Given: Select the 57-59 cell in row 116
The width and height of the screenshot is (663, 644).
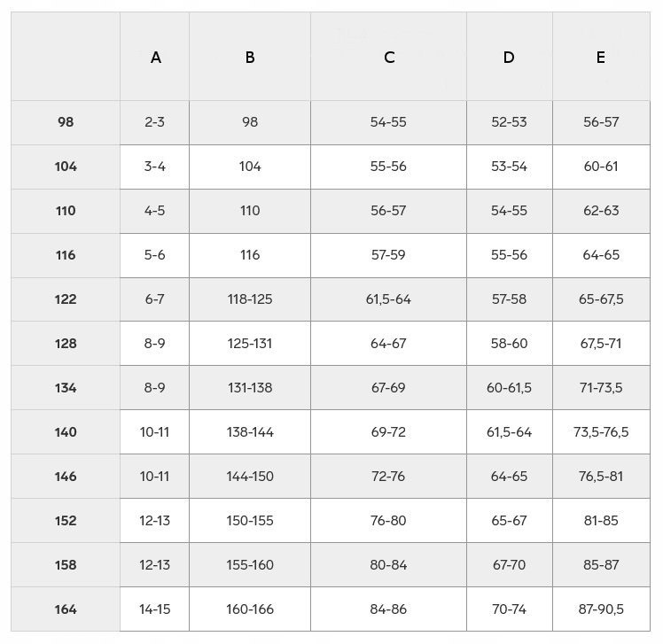Looking at the screenshot, I should coord(388,255).
